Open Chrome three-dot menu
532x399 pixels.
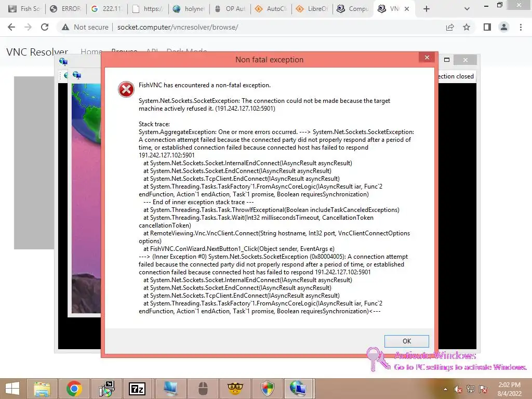coord(521,27)
